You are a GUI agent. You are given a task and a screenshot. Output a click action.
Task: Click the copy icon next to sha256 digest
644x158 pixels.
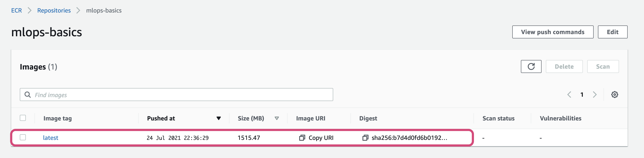click(x=365, y=138)
